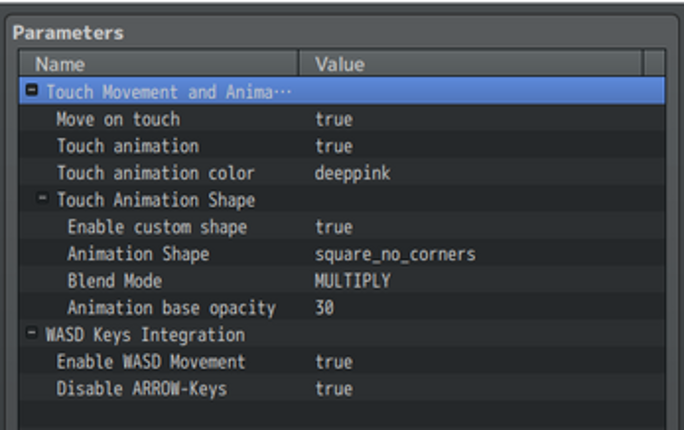Edit the Touch animation true value
Viewport: 684px width, 430px height.
pos(334,146)
